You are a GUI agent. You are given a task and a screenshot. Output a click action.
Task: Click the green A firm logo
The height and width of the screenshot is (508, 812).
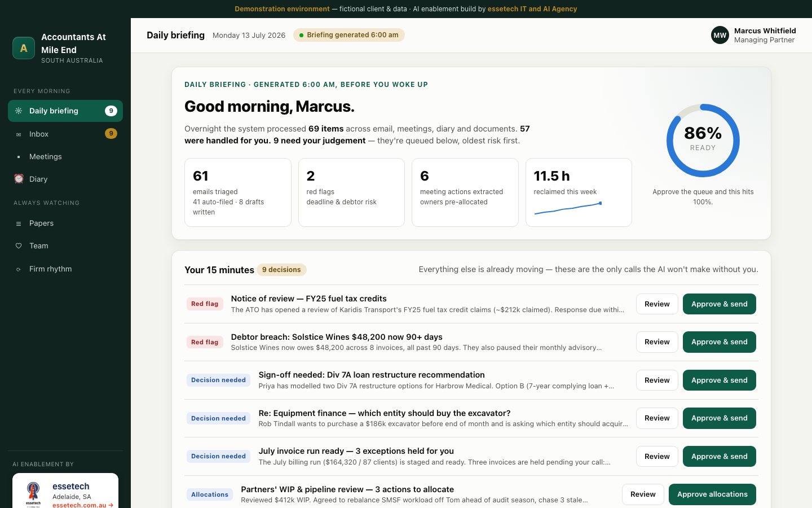pyautogui.click(x=24, y=48)
